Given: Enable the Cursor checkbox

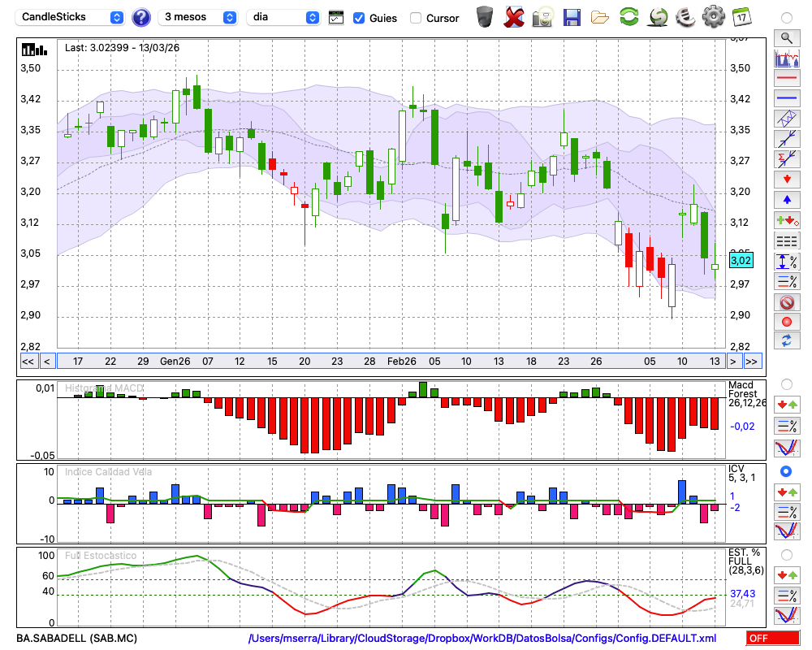Looking at the screenshot, I should (x=416, y=17).
